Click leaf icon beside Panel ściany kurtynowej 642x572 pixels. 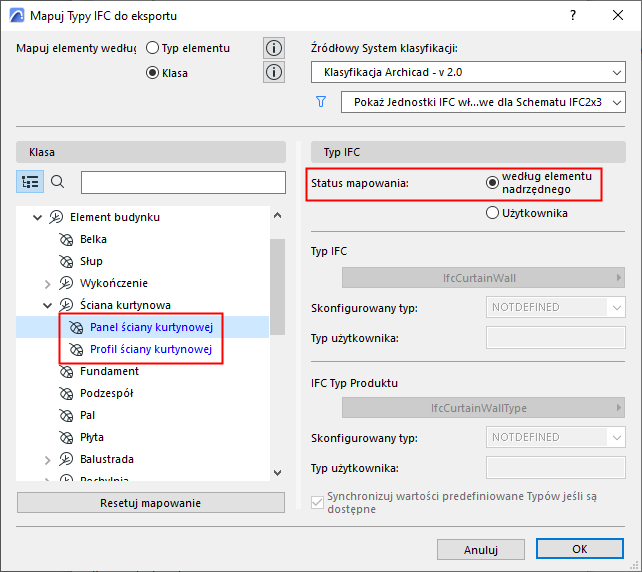[x=76, y=328]
